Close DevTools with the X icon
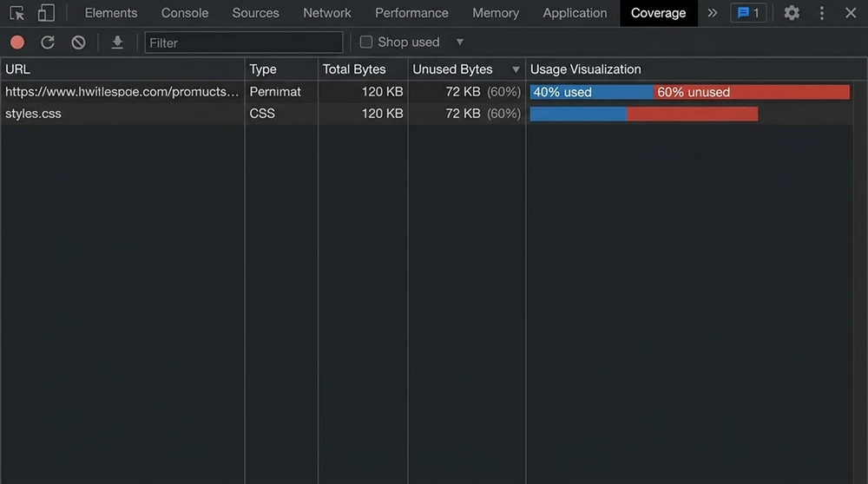The image size is (868, 484). click(851, 13)
